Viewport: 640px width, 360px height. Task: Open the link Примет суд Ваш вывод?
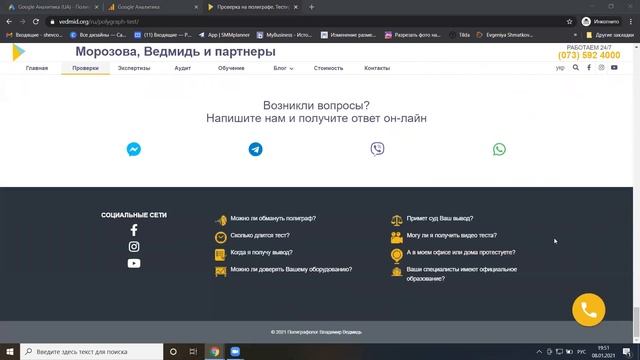(x=440, y=218)
